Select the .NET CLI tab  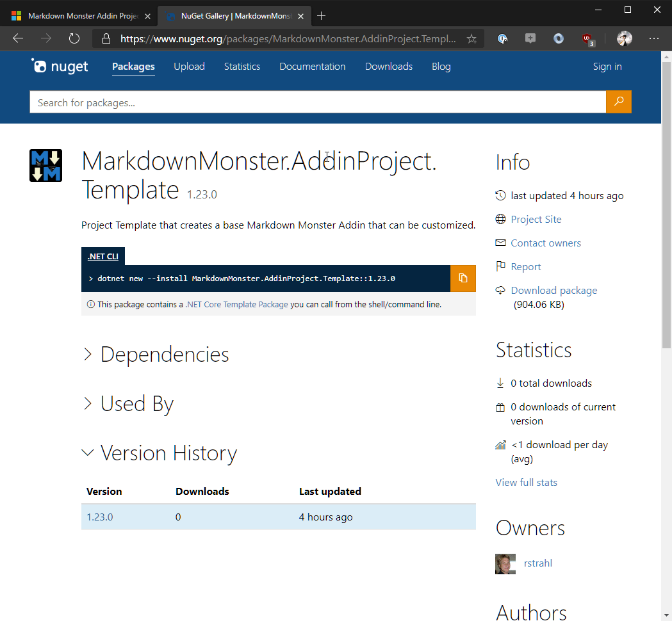(x=103, y=256)
